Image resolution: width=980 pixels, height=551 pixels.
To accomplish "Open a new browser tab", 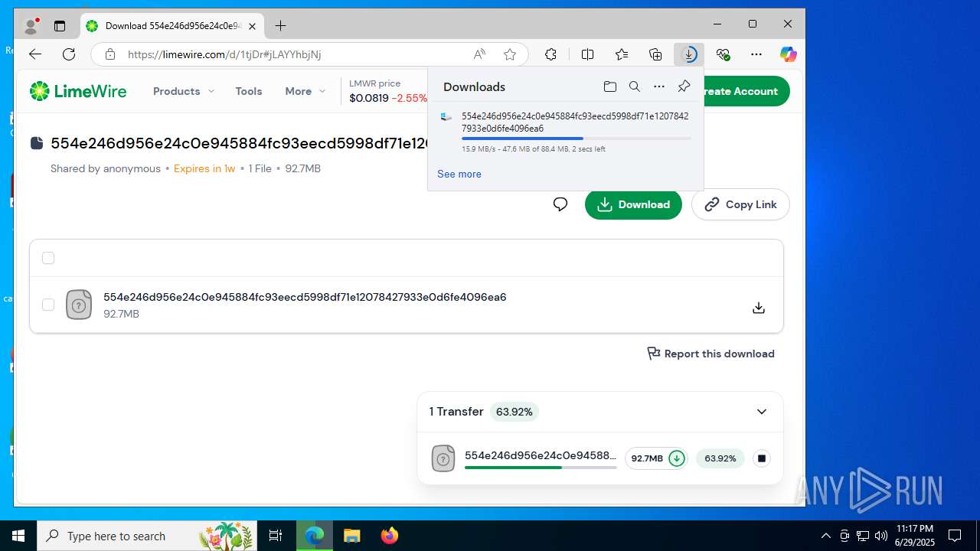I will click(x=281, y=26).
